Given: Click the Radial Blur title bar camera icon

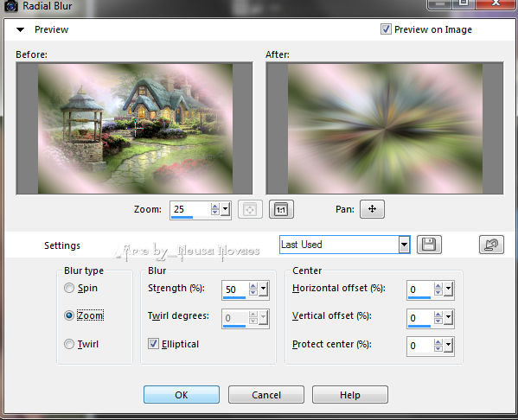Looking at the screenshot, I should tap(11, 6).
